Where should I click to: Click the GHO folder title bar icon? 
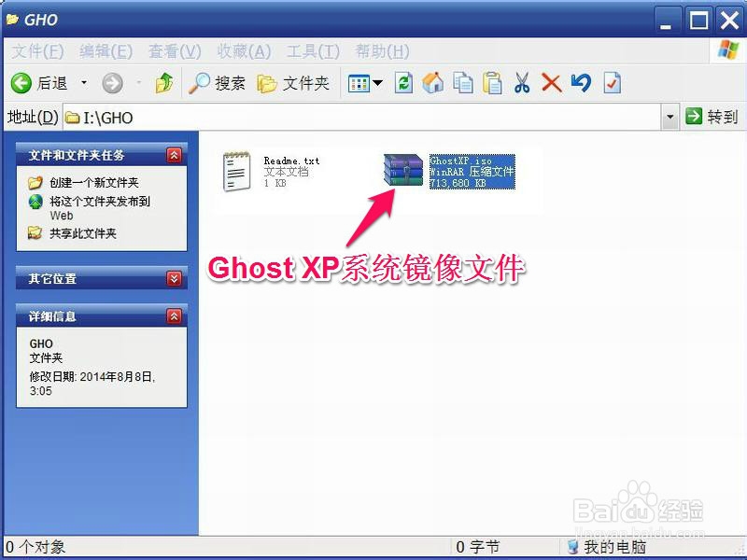(12, 20)
